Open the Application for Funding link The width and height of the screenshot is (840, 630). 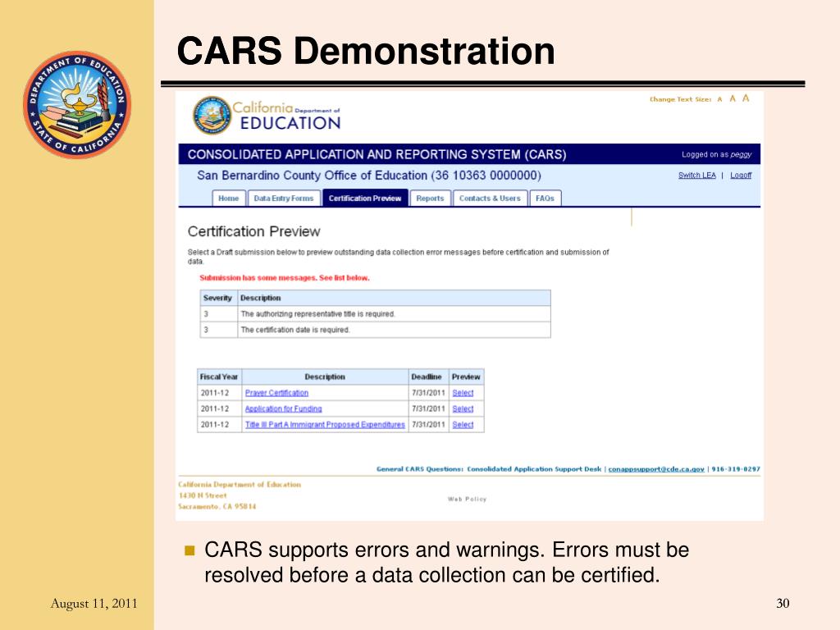(283, 409)
